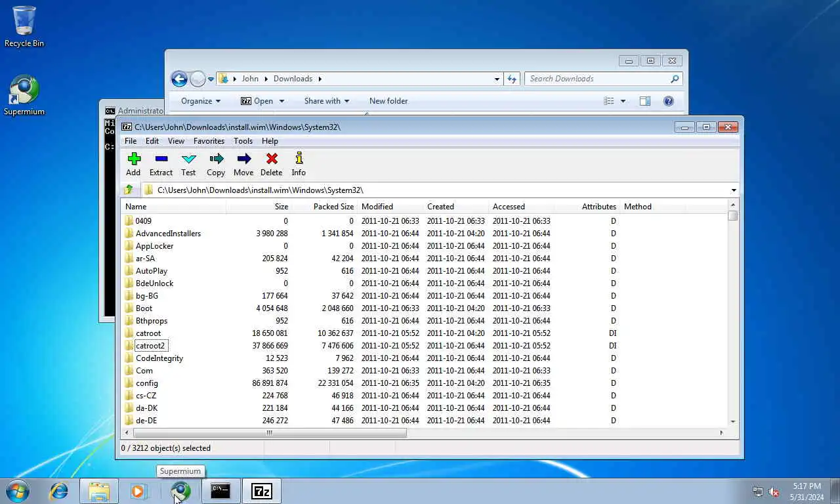
Task: Click the Supermium taskbar icon
Action: coord(180,491)
